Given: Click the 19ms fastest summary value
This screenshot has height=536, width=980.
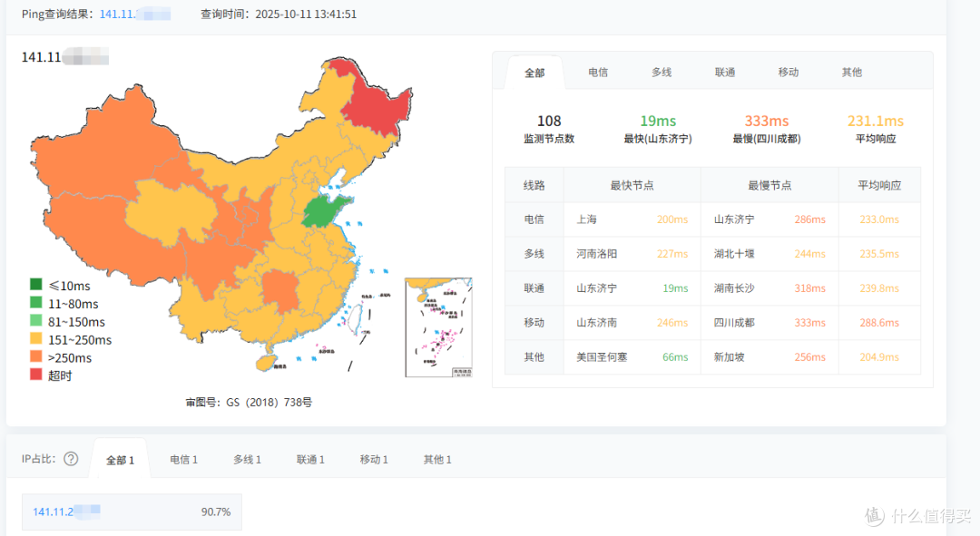Looking at the screenshot, I should coord(658,121).
